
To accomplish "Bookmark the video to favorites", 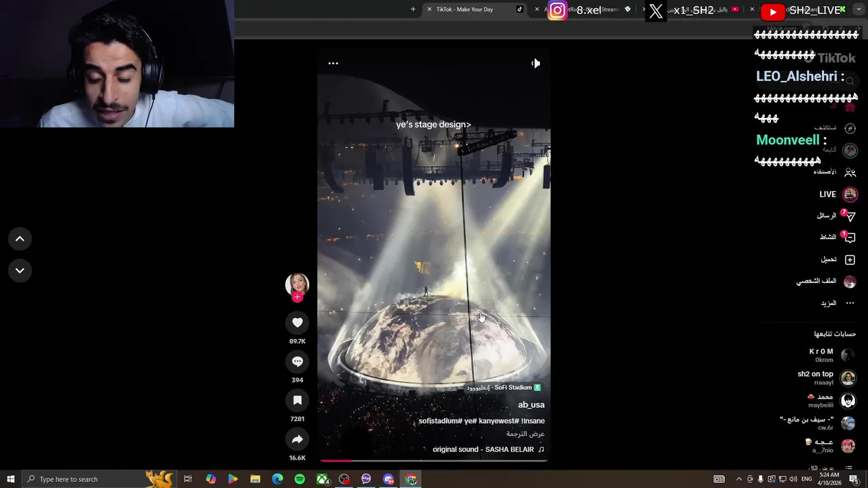I will pyautogui.click(x=297, y=401).
